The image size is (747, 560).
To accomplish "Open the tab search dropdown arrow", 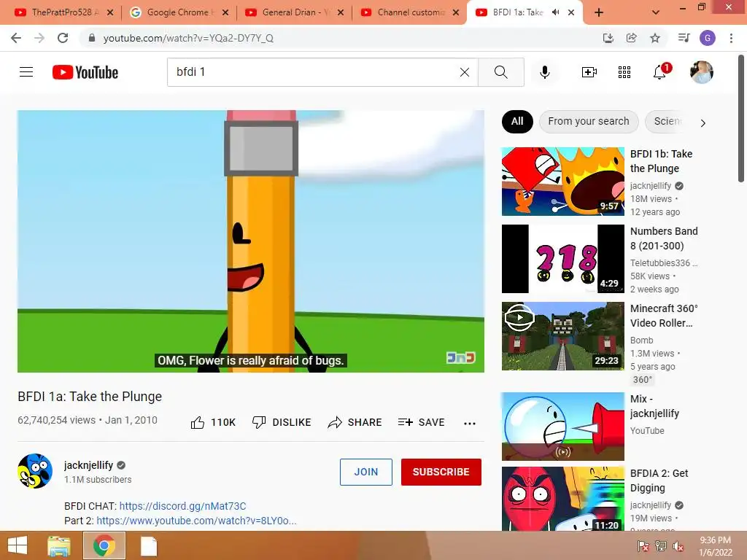I will tap(656, 12).
